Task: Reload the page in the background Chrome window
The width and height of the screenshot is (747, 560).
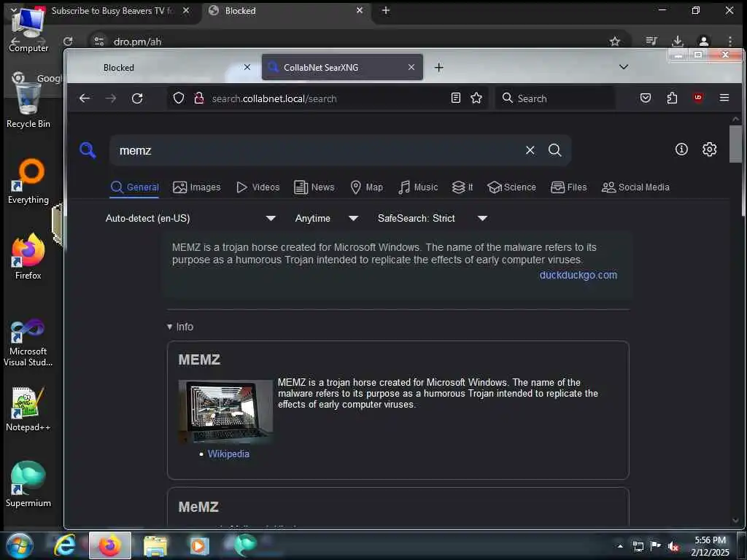Action: (x=68, y=42)
